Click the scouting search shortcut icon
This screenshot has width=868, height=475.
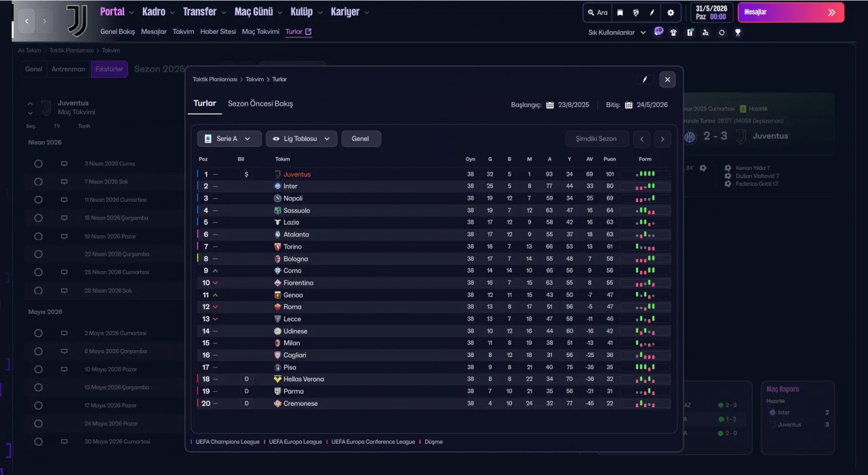pos(706,32)
